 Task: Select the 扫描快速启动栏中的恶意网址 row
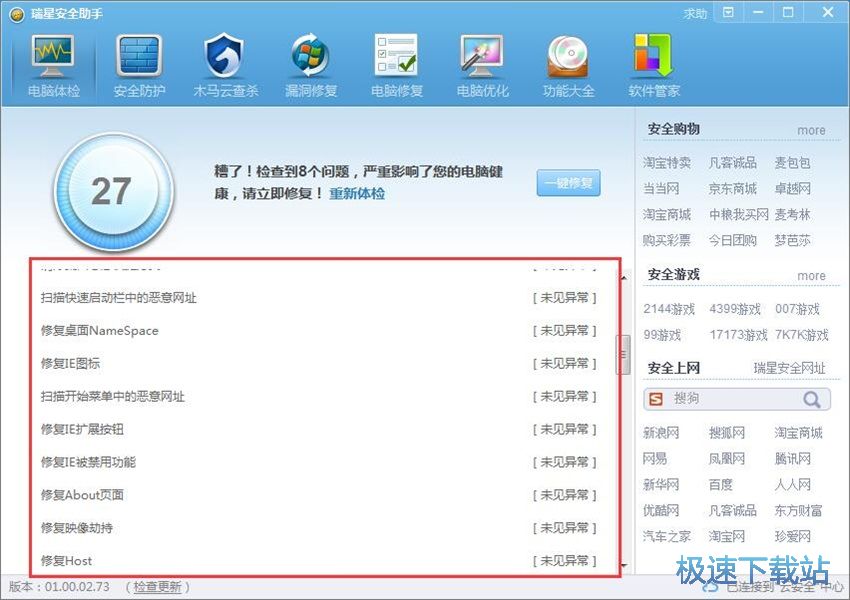[x=319, y=298]
